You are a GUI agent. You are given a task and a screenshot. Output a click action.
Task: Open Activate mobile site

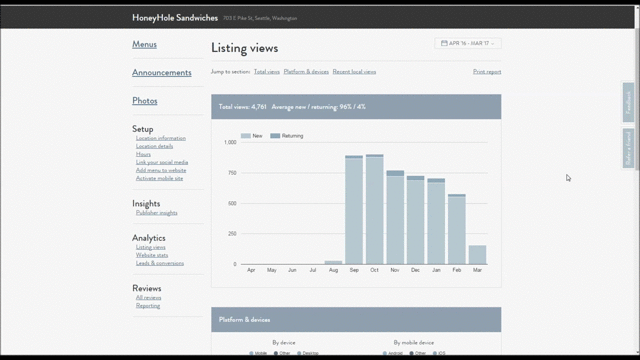click(159, 178)
